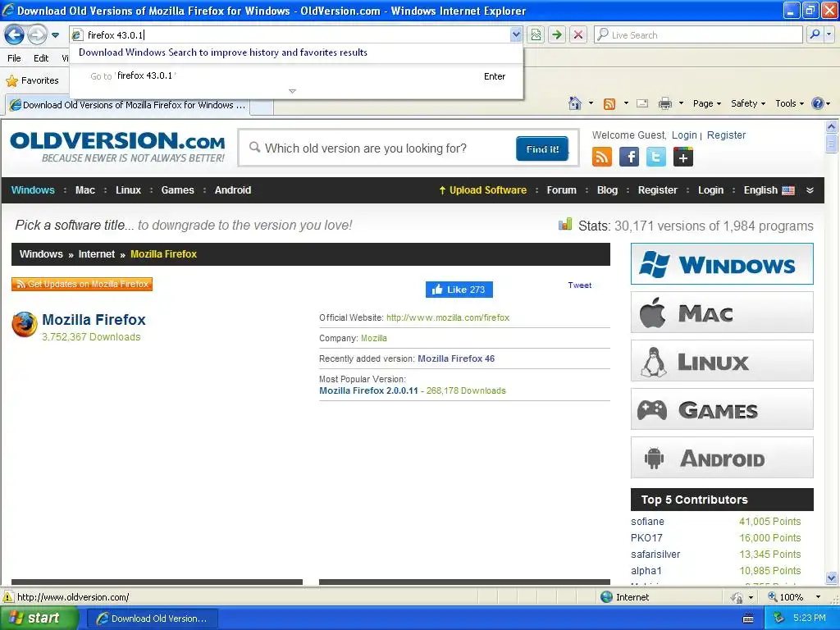
Task: Click Get Updates on Mozilla Firefox button
Action: tap(82, 284)
